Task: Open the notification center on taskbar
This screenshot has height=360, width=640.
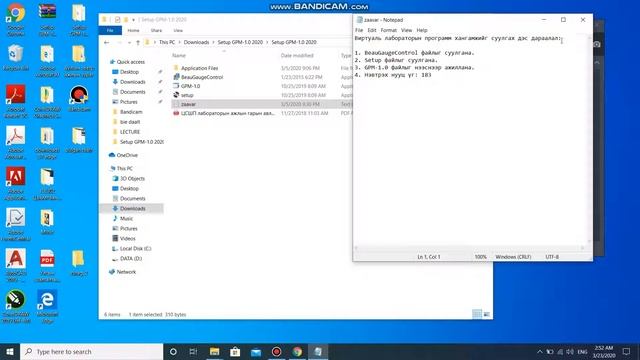Action: click(x=626, y=351)
